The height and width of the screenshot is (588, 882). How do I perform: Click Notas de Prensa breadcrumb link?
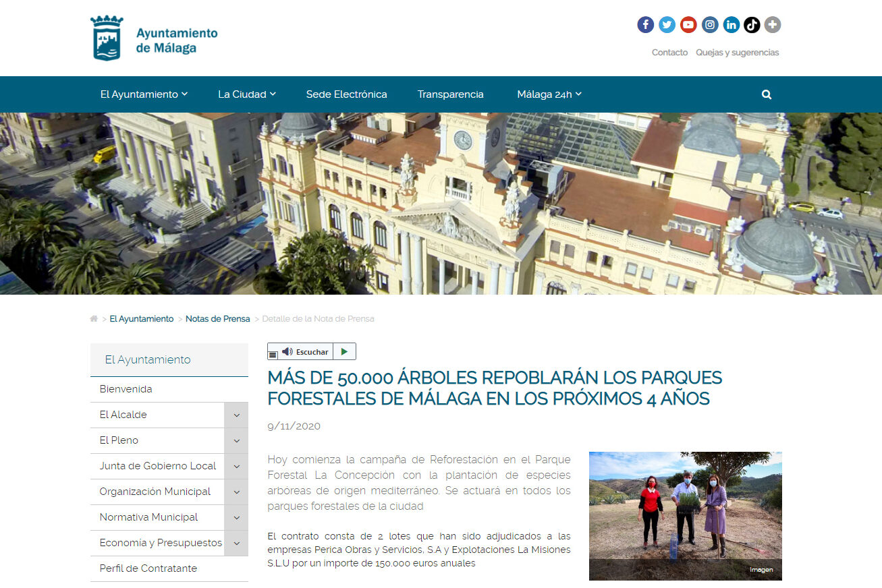(x=218, y=318)
